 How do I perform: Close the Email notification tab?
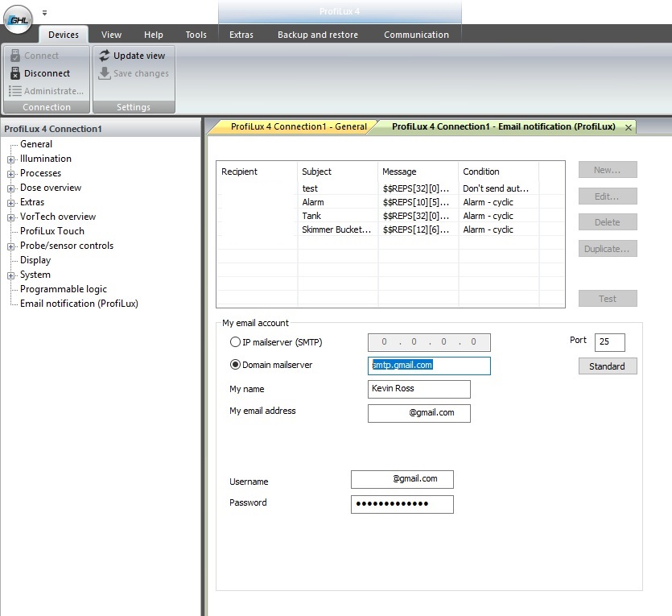pos(629,127)
